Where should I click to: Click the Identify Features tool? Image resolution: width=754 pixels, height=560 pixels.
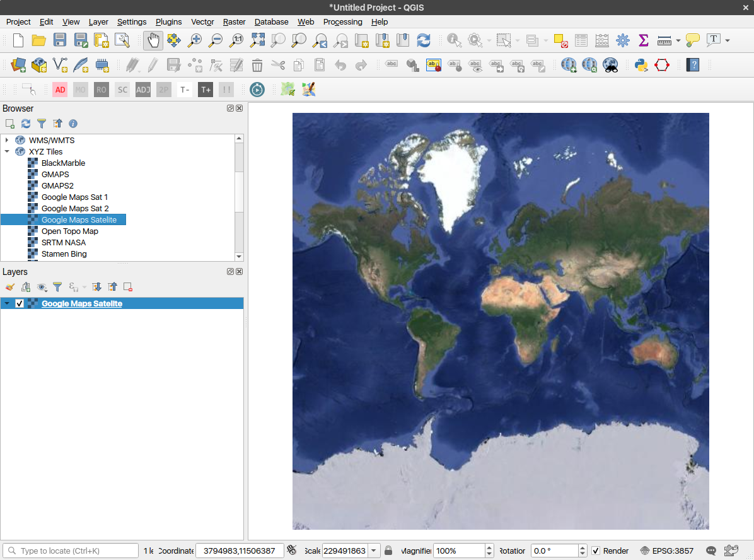pos(453,40)
